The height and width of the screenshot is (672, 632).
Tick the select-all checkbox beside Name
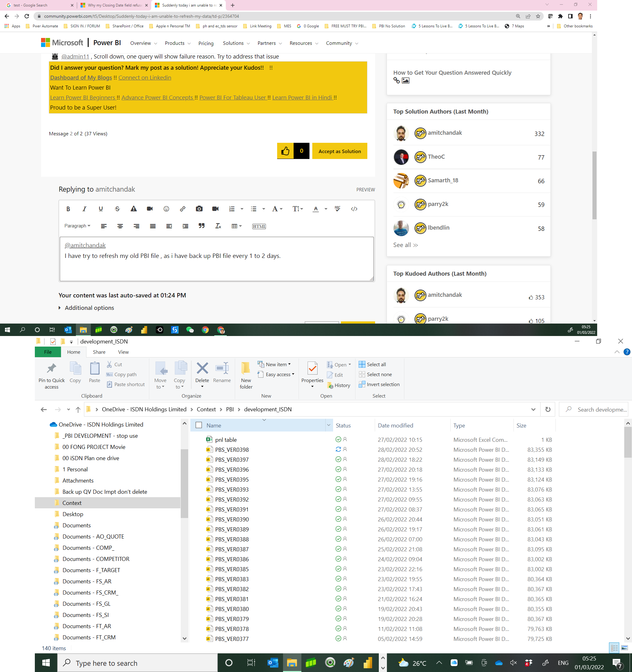(x=199, y=425)
